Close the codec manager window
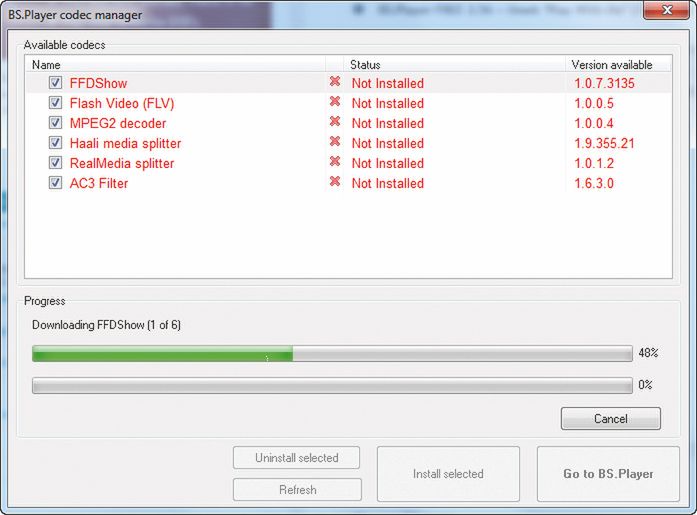 click(x=666, y=10)
